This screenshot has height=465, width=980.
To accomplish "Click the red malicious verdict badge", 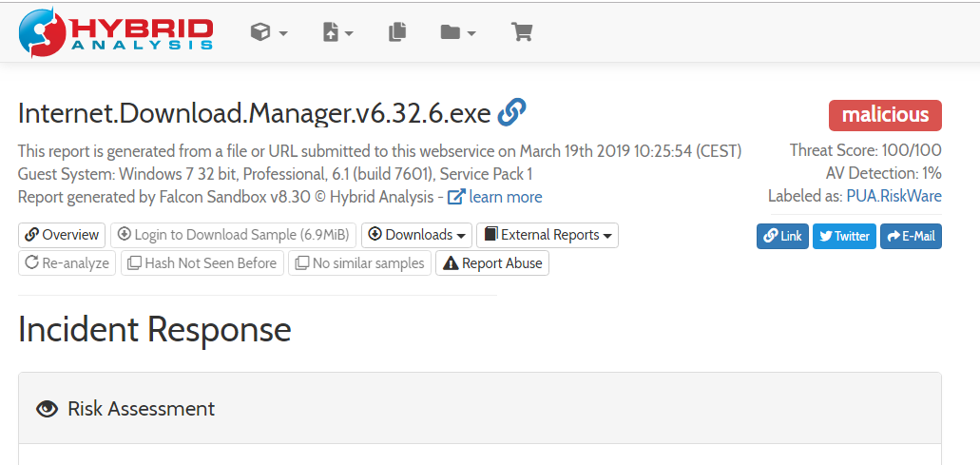I will pyautogui.click(x=885, y=115).
